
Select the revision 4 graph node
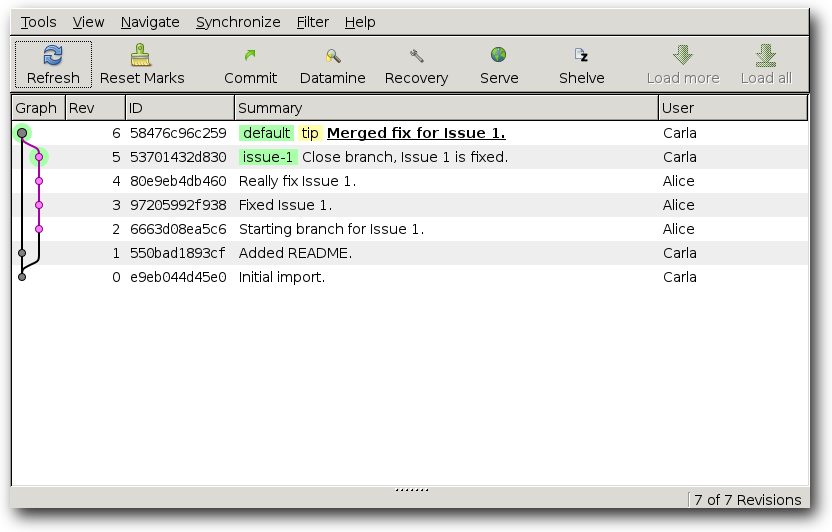click(x=39, y=181)
